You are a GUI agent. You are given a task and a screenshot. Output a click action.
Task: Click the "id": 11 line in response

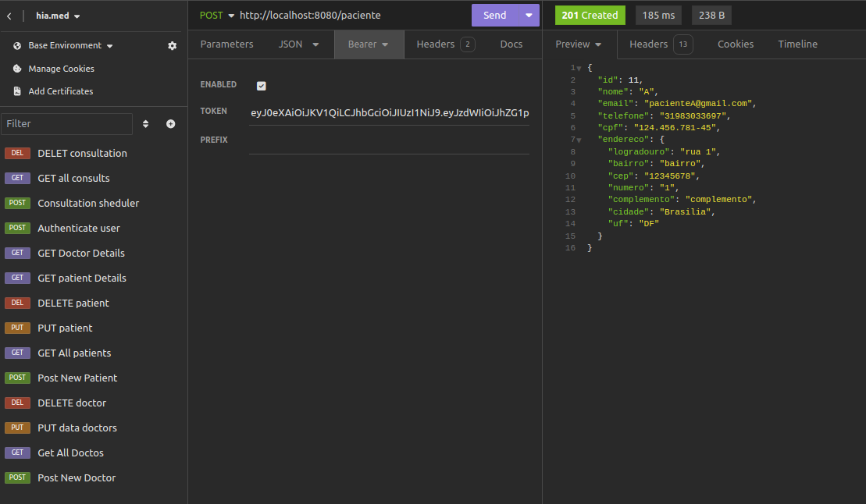(x=620, y=80)
